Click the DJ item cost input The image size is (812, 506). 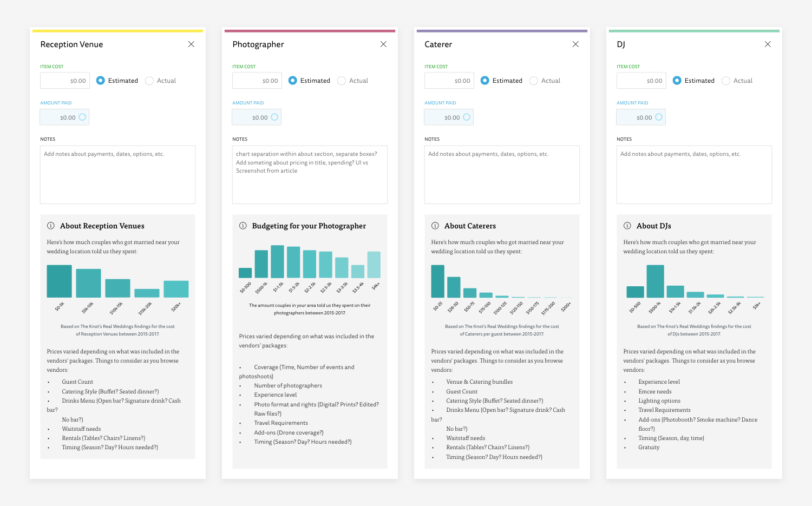point(641,81)
